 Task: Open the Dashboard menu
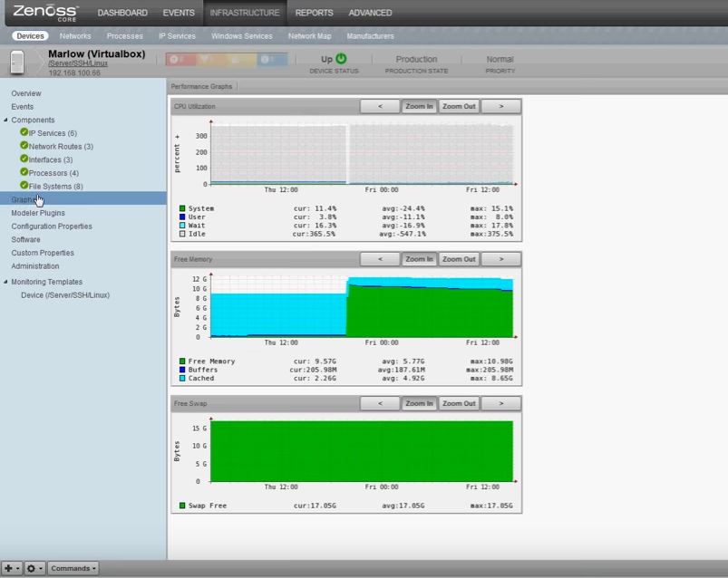click(122, 13)
